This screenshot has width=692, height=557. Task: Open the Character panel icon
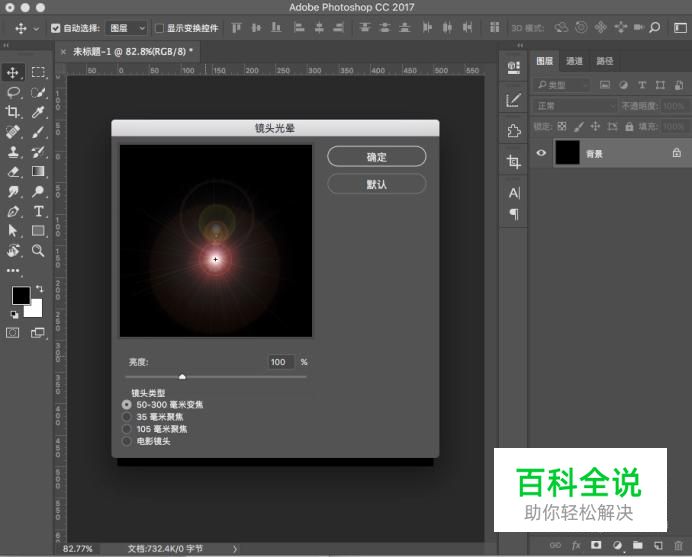(x=514, y=193)
